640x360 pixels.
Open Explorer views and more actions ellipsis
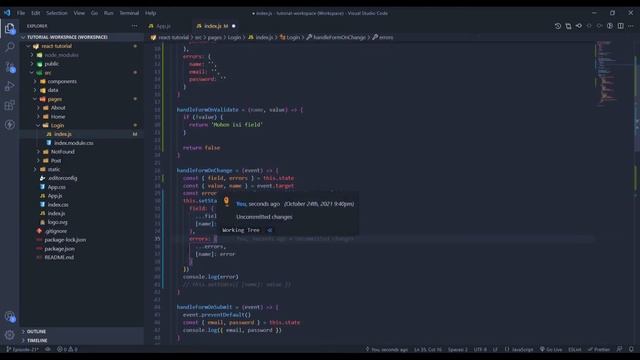pyautogui.click(x=135, y=26)
